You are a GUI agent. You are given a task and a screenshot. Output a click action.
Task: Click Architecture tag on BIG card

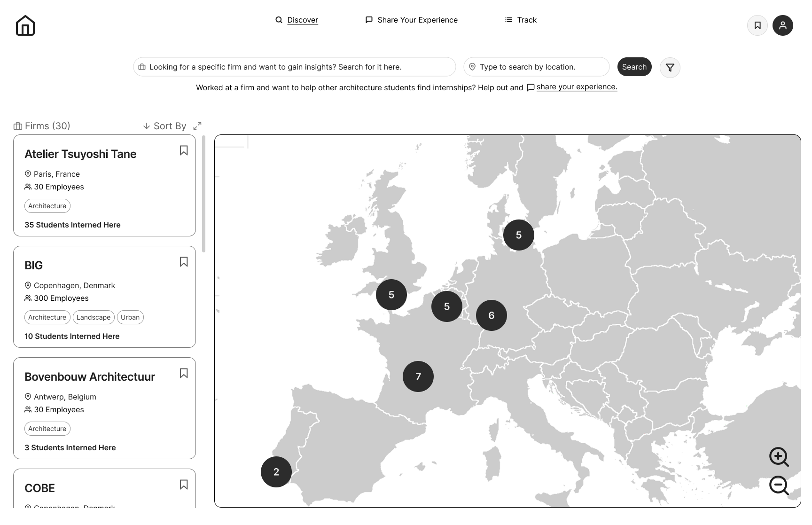click(47, 317)
